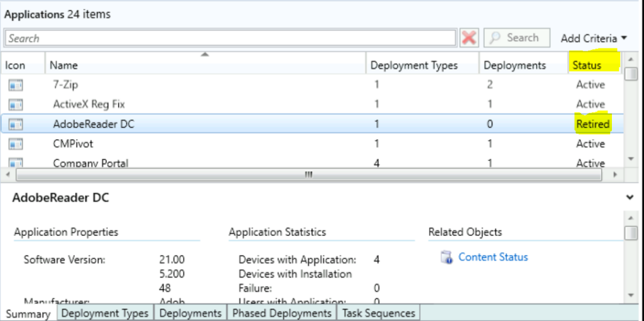Sort by the Status column header
Screen dimensions: 644x321
coord(595,65)
